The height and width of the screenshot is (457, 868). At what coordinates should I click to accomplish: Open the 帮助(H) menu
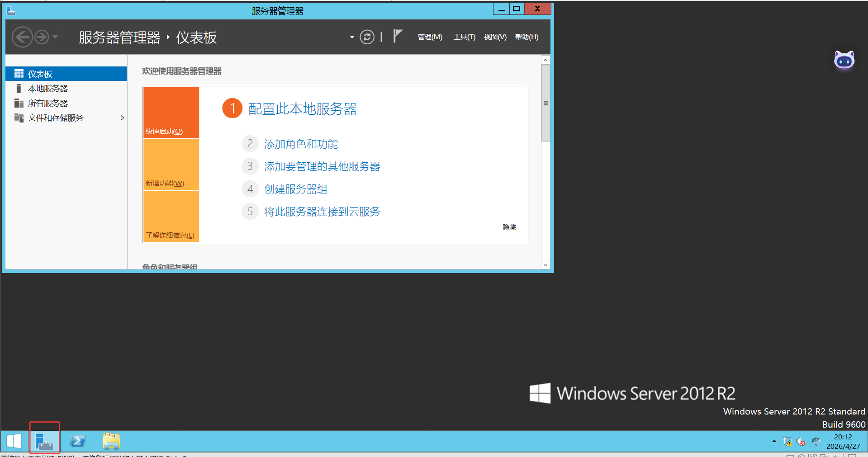point(526,37)
